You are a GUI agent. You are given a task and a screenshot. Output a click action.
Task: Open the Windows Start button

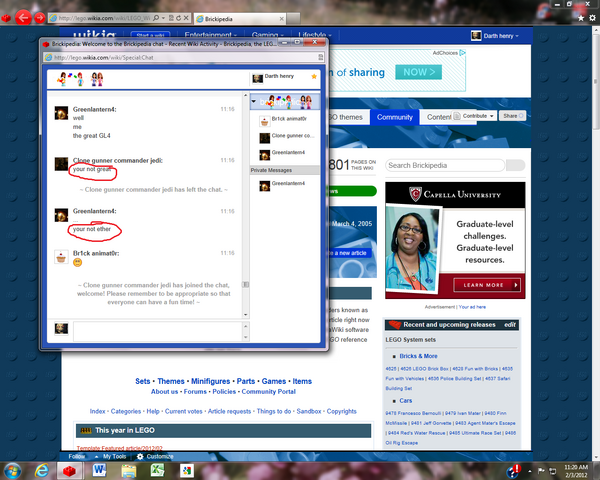pos(12,470)
